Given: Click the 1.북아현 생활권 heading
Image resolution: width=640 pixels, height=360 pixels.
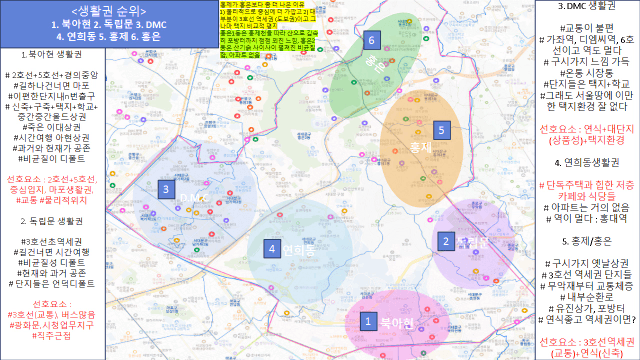Looking at the screenshot, I should [x=51, y=54].
